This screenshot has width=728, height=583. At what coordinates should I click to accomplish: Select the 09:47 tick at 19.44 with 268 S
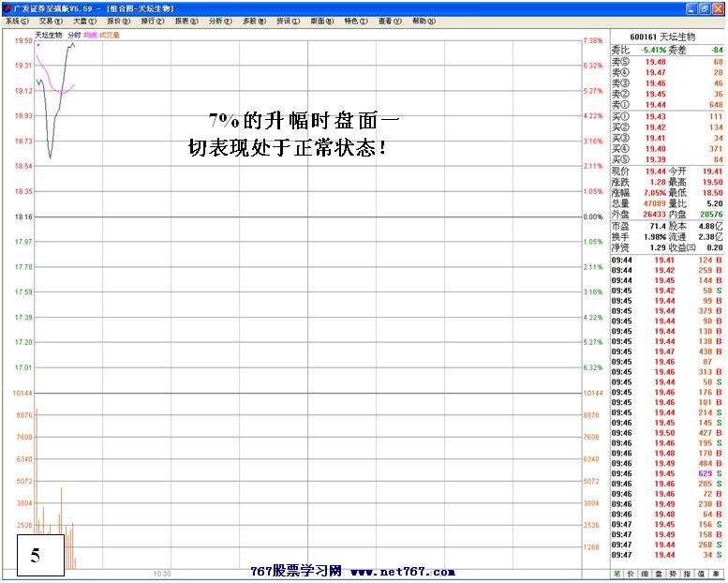(667, 545)
